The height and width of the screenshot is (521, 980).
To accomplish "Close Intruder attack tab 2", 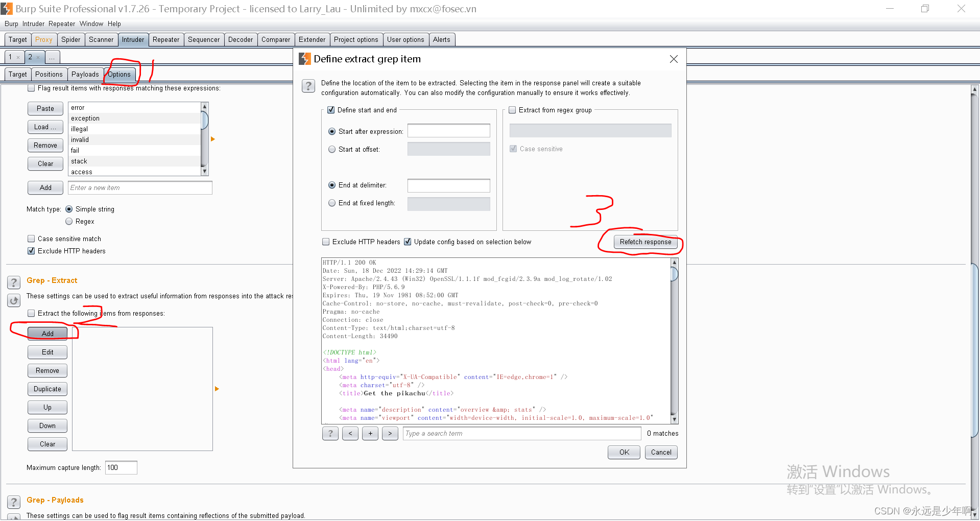I will point(38,58).
